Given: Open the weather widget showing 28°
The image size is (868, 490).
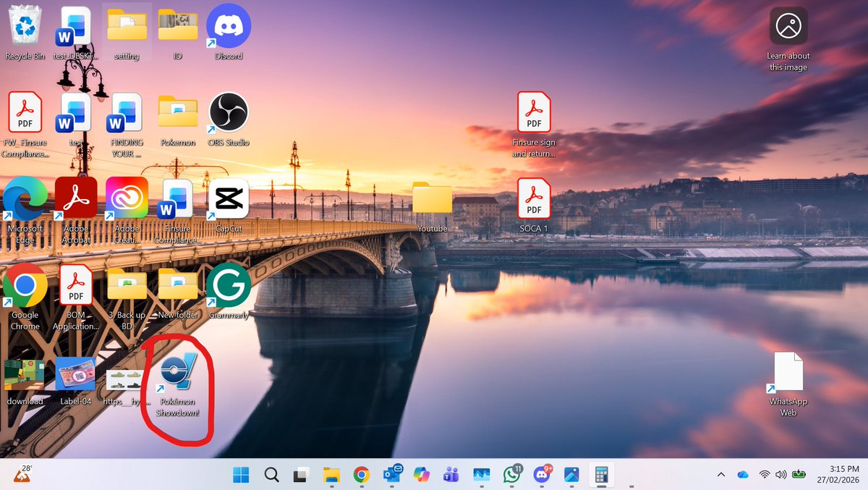Looking at the screenshot, I should pos(22,474).
